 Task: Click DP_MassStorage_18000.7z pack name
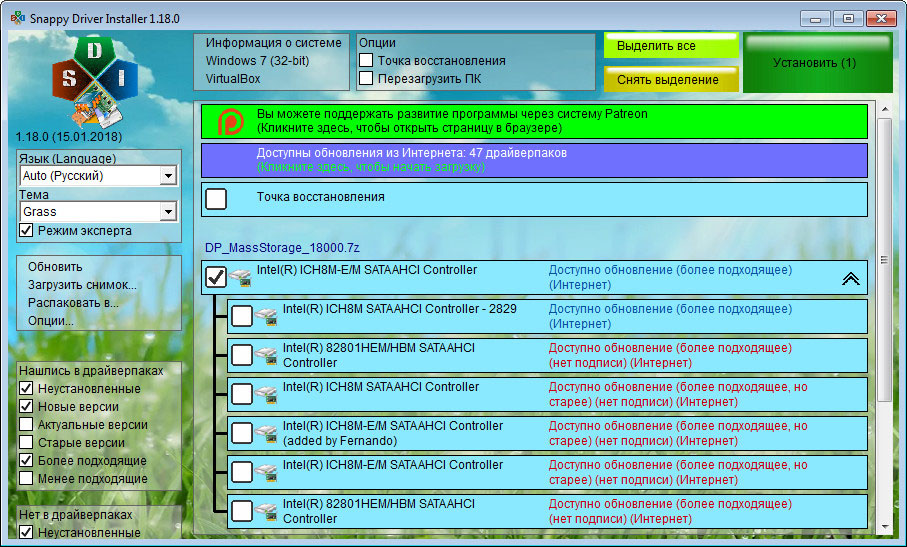tap(282, 247)
